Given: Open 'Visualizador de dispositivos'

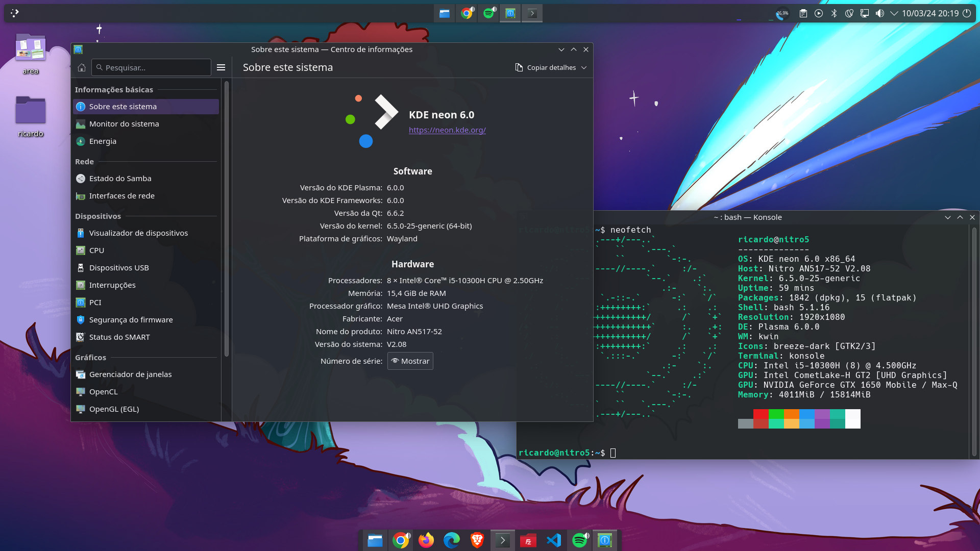Looking at the screenshot, I should click(x=146, y=233).
